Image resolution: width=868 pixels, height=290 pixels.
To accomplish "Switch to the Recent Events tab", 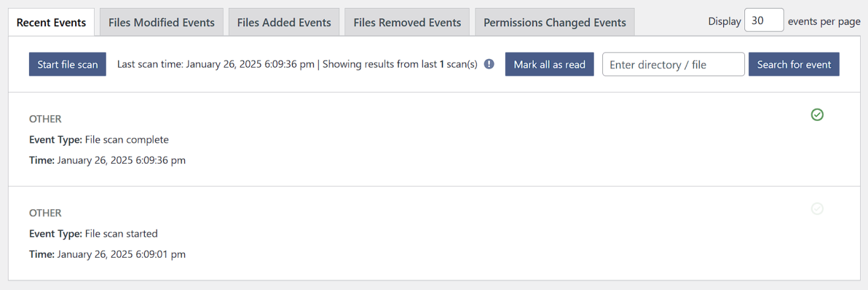I will point(51,22).
